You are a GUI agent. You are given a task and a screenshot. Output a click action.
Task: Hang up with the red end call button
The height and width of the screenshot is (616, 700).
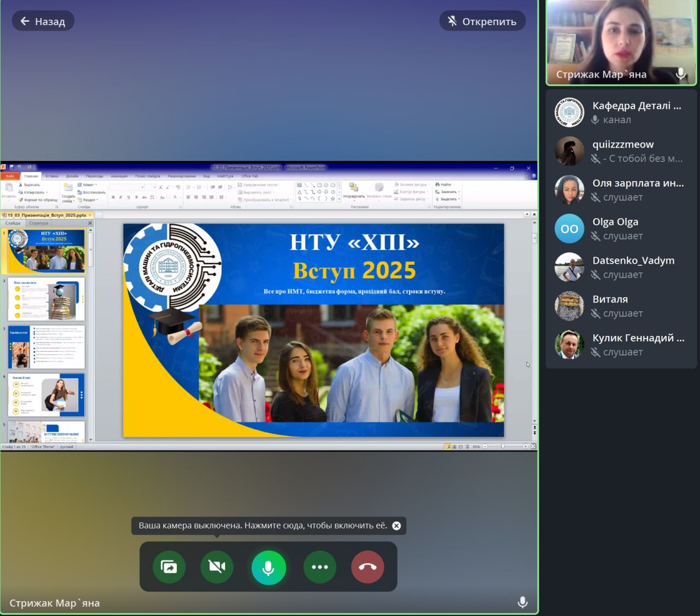tap(367, 567)
